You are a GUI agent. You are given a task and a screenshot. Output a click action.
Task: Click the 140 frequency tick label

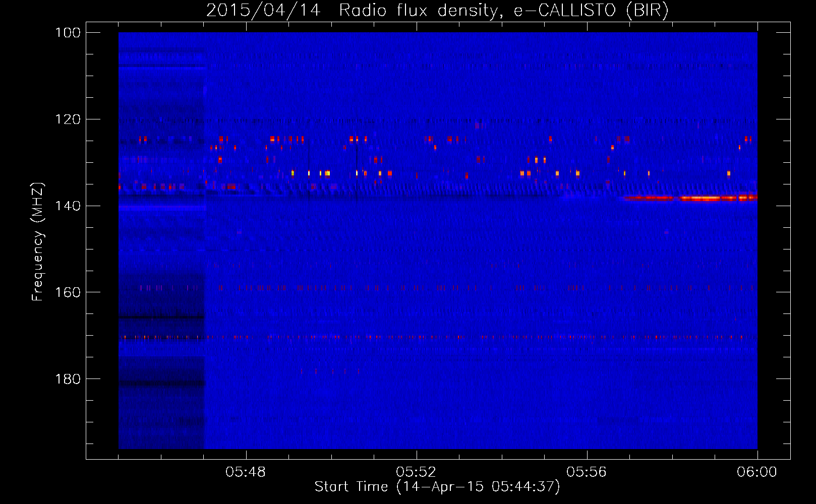68,206
